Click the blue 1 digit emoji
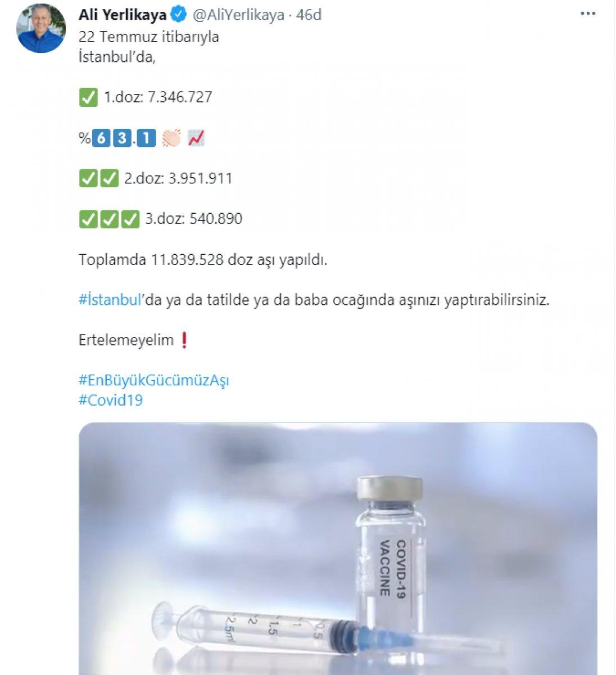Image resolution: width=616 pixels, height=675 pixels. pos(146,138)
